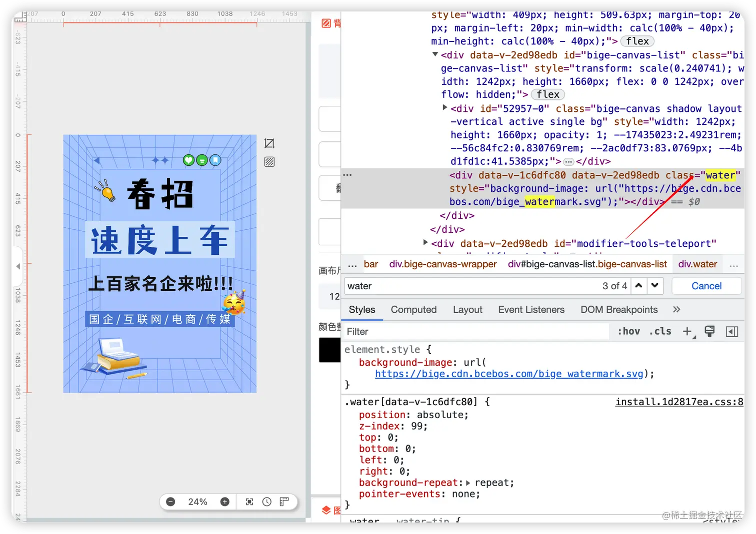Click the highlighted class="water" attribute
Viewport: 756px width, 534px height.
(x=703, y=175)
